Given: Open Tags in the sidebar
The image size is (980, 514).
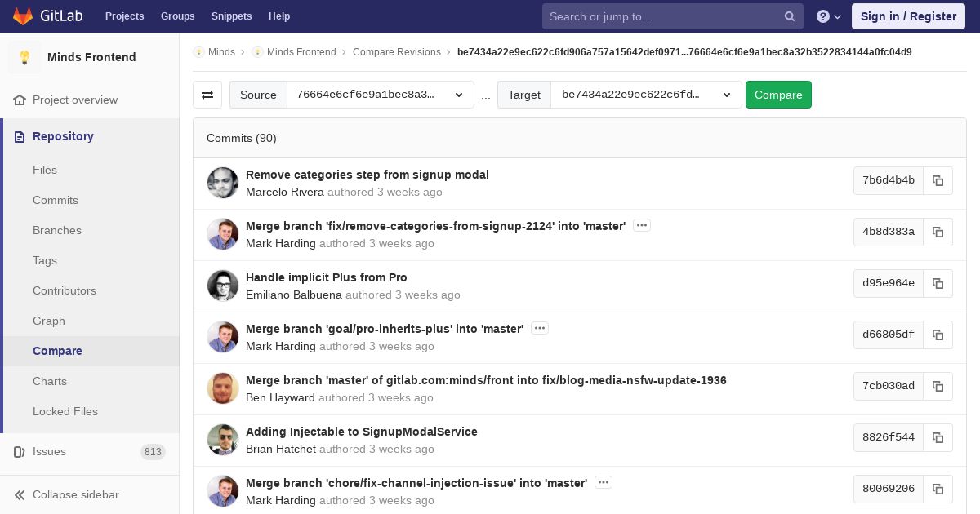Looking at the screenshot, I should [45, 260].
